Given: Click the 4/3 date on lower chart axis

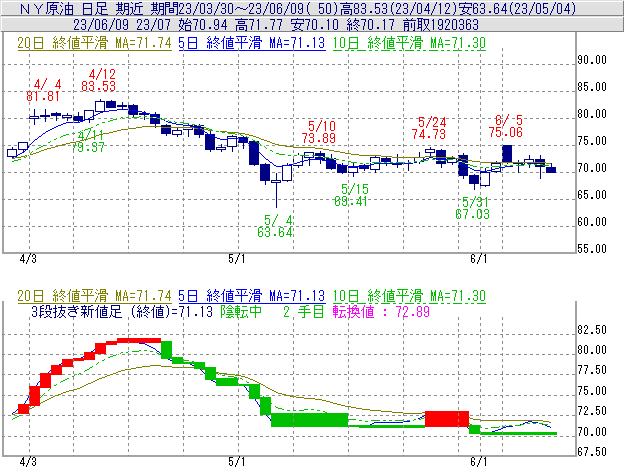Looking at the screenshot, I should click(x=28, y=462).
